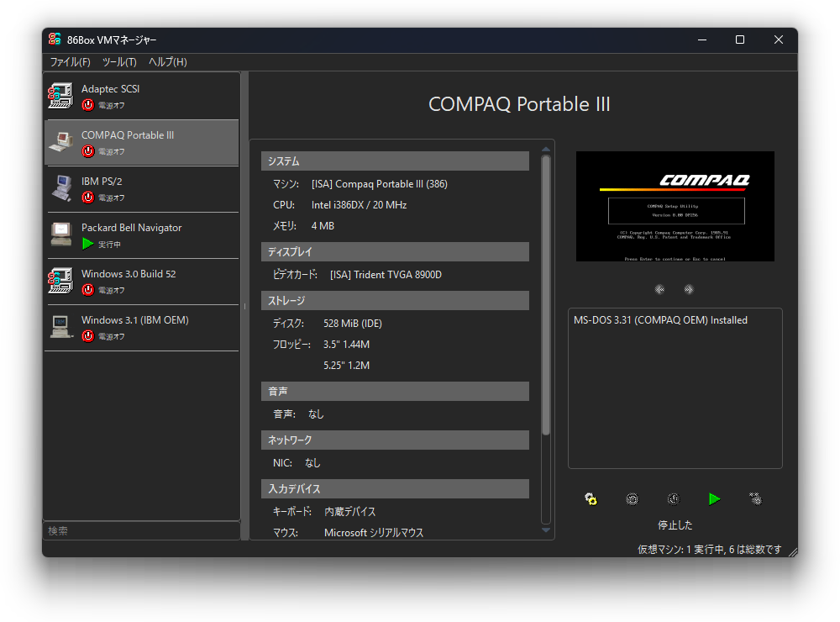Click the status bar VM count text

click(x=709, y=550)
